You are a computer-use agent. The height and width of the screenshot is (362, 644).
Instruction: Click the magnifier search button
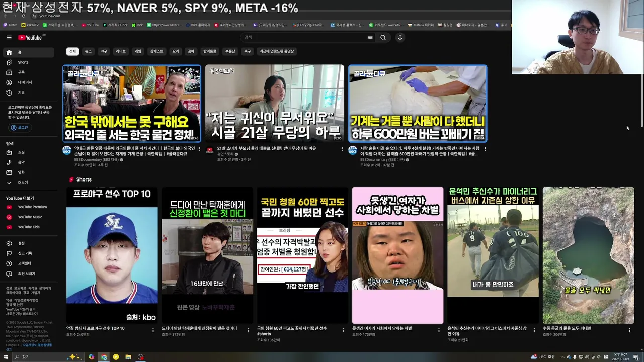pyautogui.click(x=383, y=37)
